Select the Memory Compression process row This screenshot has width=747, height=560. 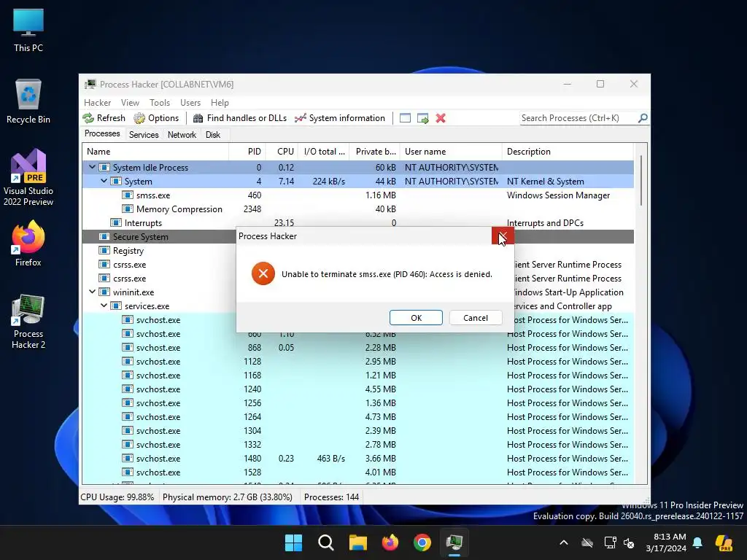click(357, 209)
